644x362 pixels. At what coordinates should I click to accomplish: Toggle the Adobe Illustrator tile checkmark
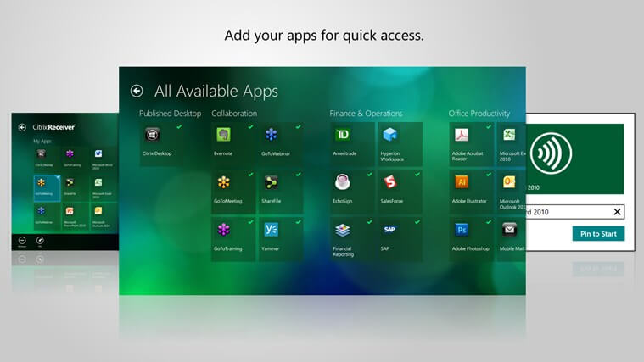tap(489, 175)
